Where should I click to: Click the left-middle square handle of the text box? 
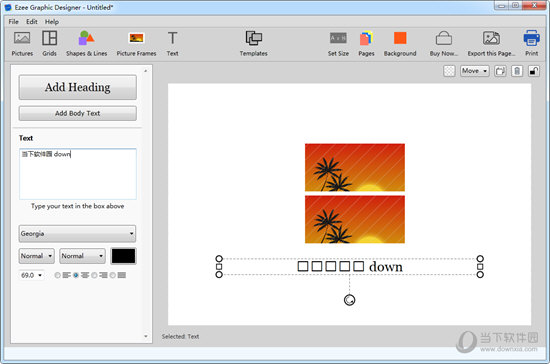pyautogui.click(x=219, y=267)
